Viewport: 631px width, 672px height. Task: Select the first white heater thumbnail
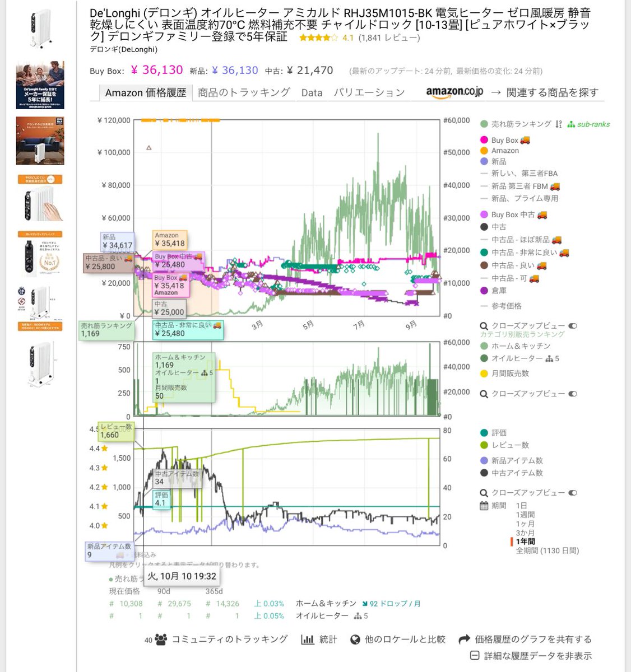click(40, 29)
